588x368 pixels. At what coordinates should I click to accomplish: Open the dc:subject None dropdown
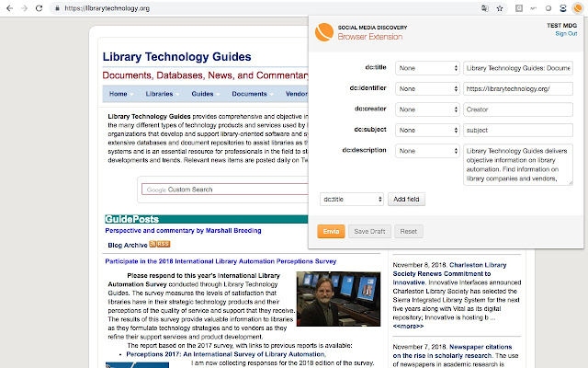click(x=427, y=130)
